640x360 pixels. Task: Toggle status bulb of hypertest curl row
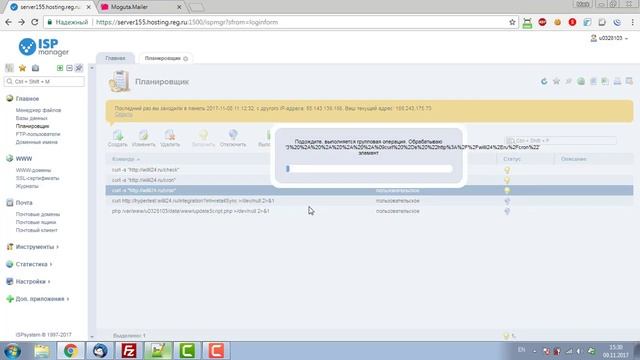point(507,201)
